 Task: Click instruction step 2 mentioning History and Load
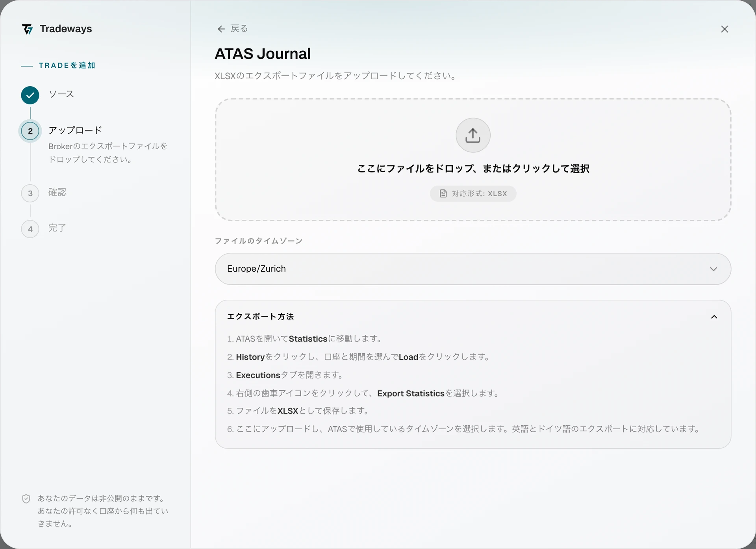click(x=359, y=357)
